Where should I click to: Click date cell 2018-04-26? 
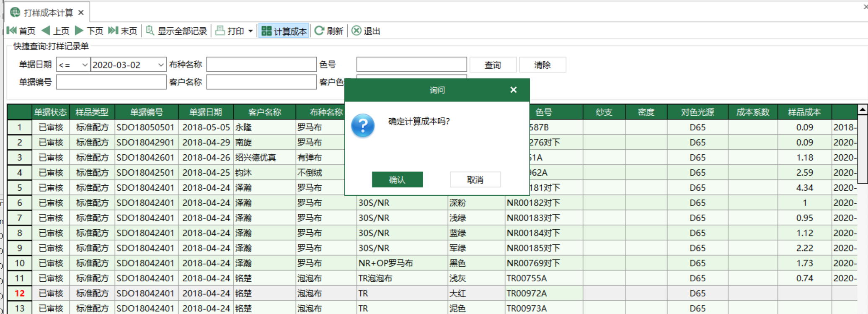coord(206,158)
